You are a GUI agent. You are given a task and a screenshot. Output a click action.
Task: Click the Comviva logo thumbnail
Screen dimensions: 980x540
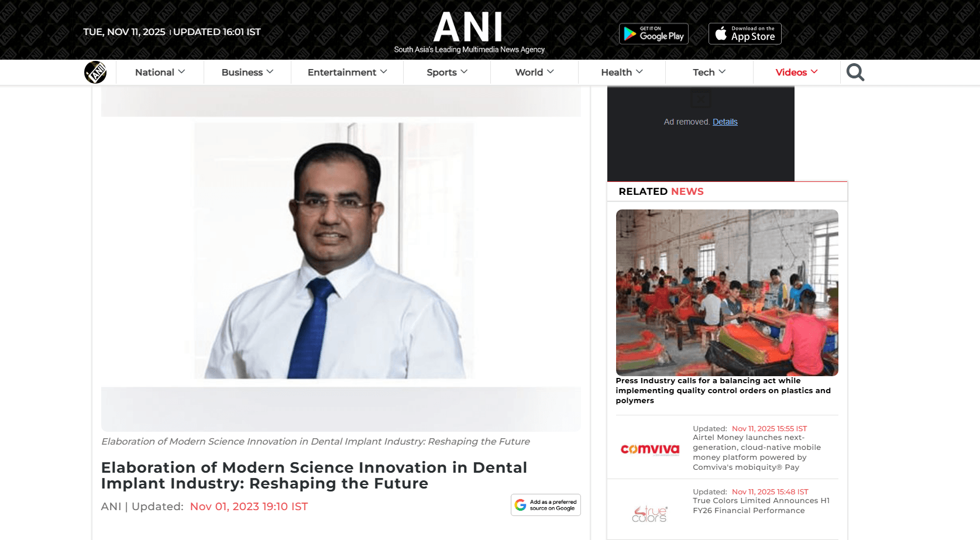point(649,449)
